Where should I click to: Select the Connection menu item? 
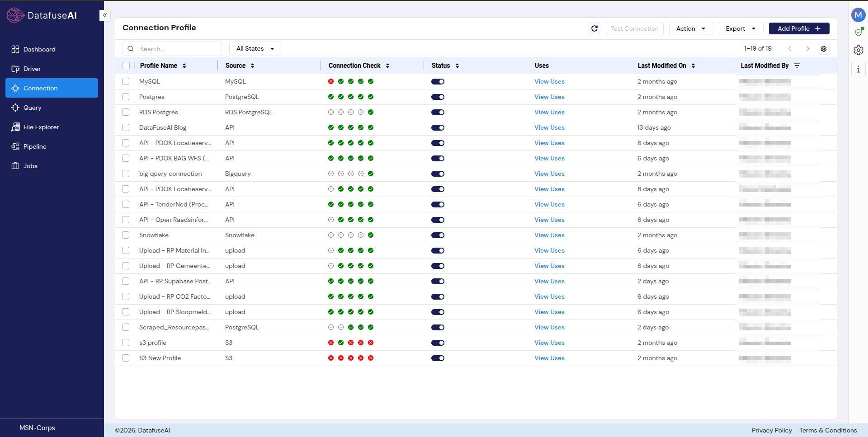tap(52, 88)
